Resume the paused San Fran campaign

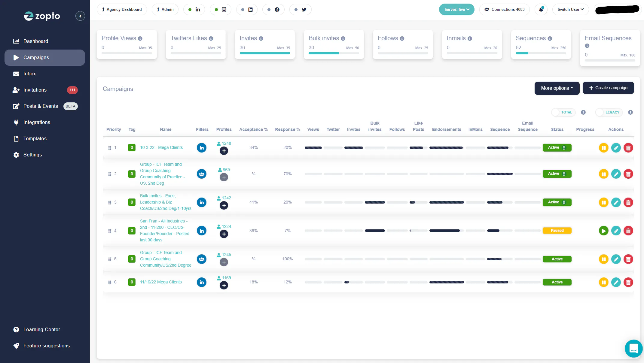click(603, 231)
